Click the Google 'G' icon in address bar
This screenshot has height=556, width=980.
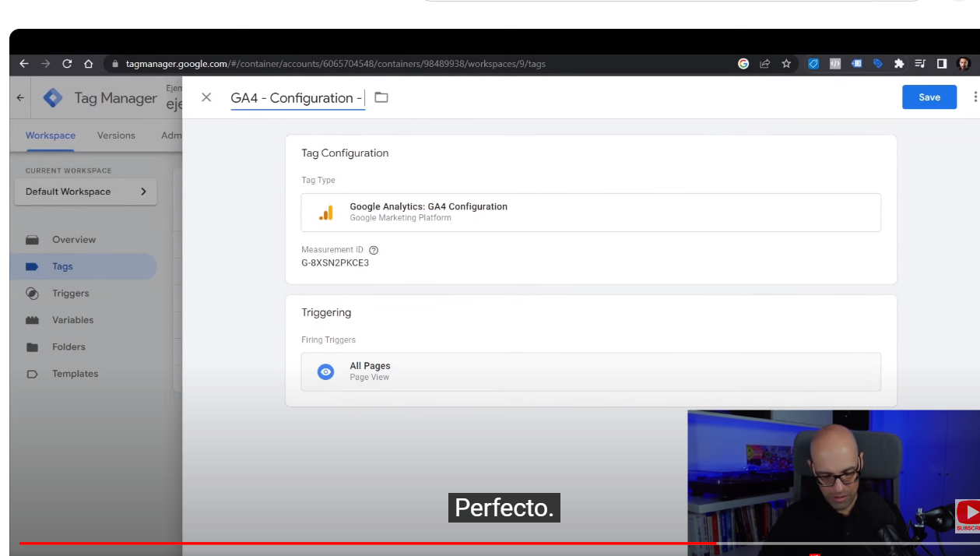coord(743,64)
